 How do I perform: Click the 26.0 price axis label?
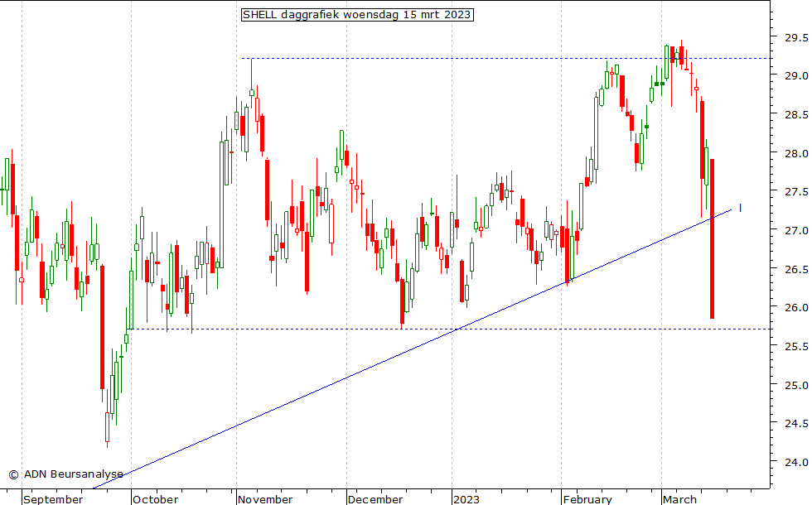point(796,307)
